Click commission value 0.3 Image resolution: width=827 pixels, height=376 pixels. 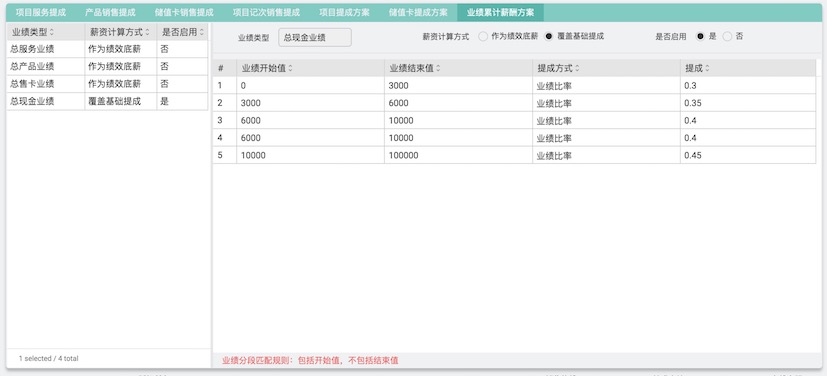point(748,85)
